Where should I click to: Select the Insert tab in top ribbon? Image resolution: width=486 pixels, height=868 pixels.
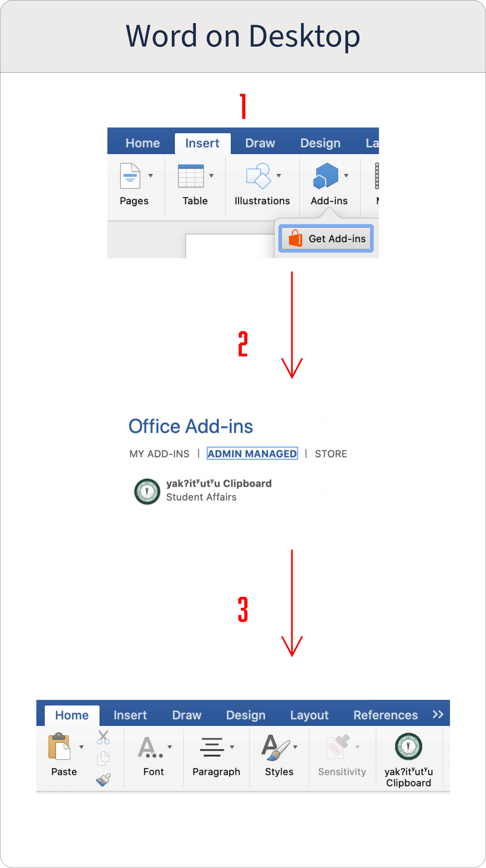(202, 143)
